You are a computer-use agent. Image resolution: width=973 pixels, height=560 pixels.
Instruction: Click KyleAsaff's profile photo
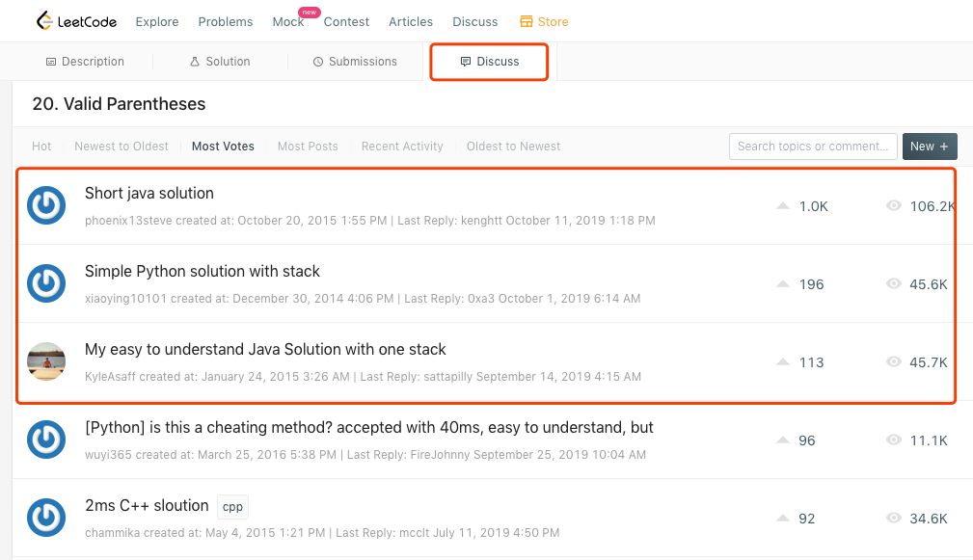click(x=46, y=361)
